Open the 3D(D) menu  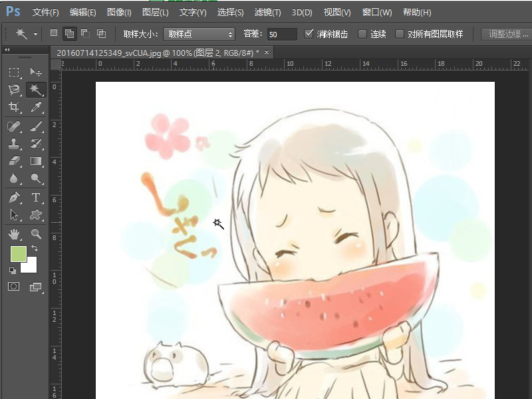(x=302, y=13)
